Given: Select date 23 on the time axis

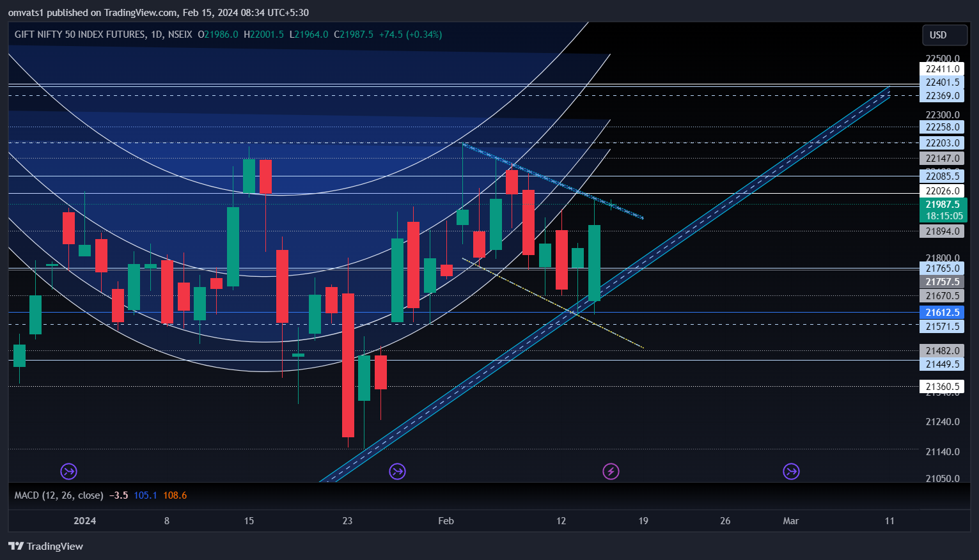Looking at the screenshot, I should [347, 521].
